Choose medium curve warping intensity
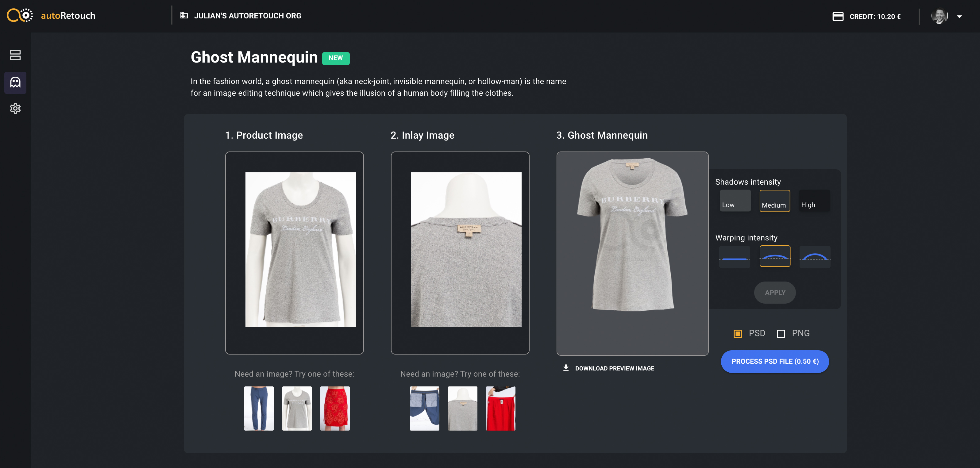The width and height of the screenshot is (980, 468). click(774, 256)
